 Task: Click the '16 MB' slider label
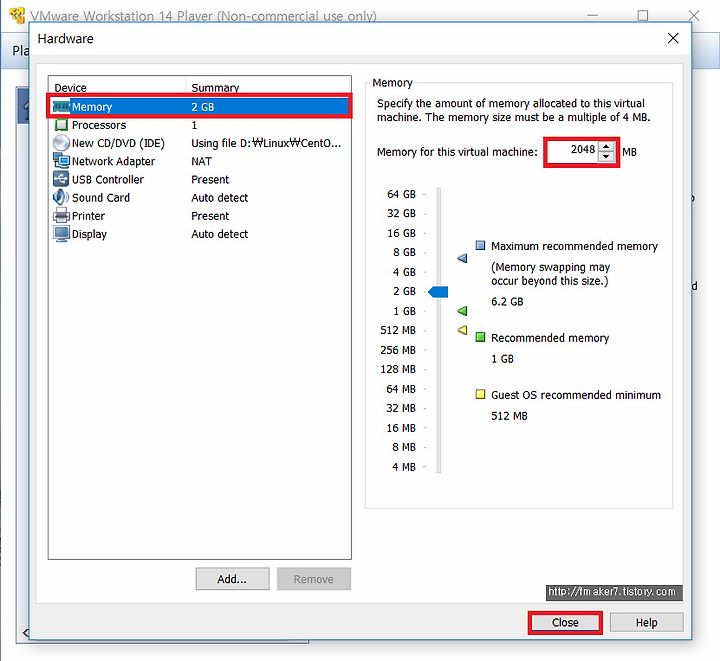[401, 428]
